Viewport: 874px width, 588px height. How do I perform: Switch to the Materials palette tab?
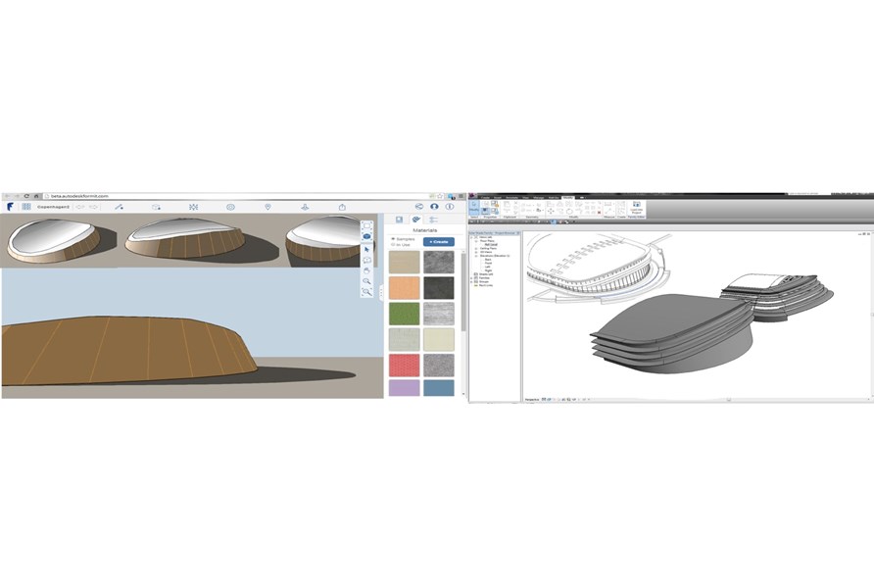[415, 220]
